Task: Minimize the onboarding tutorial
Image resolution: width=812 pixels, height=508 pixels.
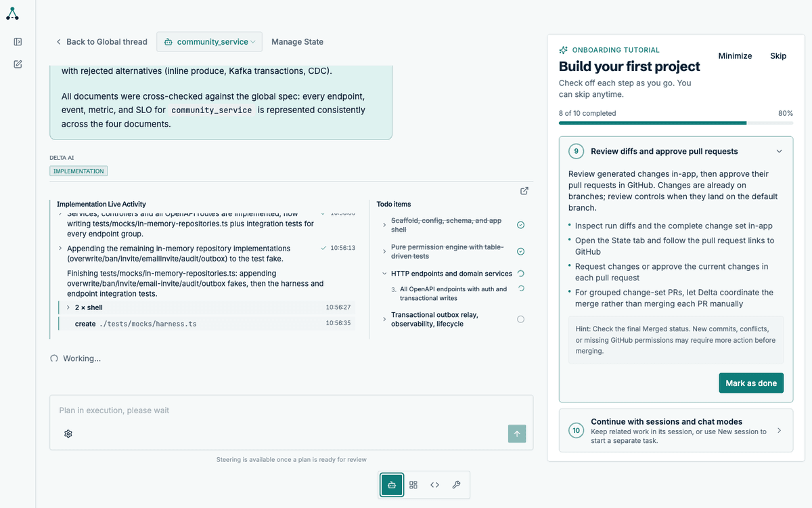Action: pos(735,56)
